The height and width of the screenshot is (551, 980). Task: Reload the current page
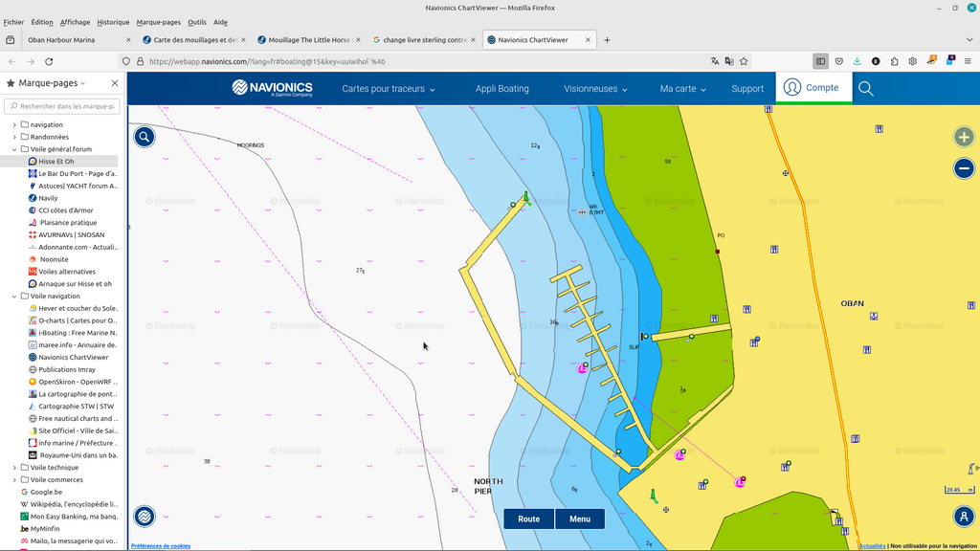(x=49, y=61)
